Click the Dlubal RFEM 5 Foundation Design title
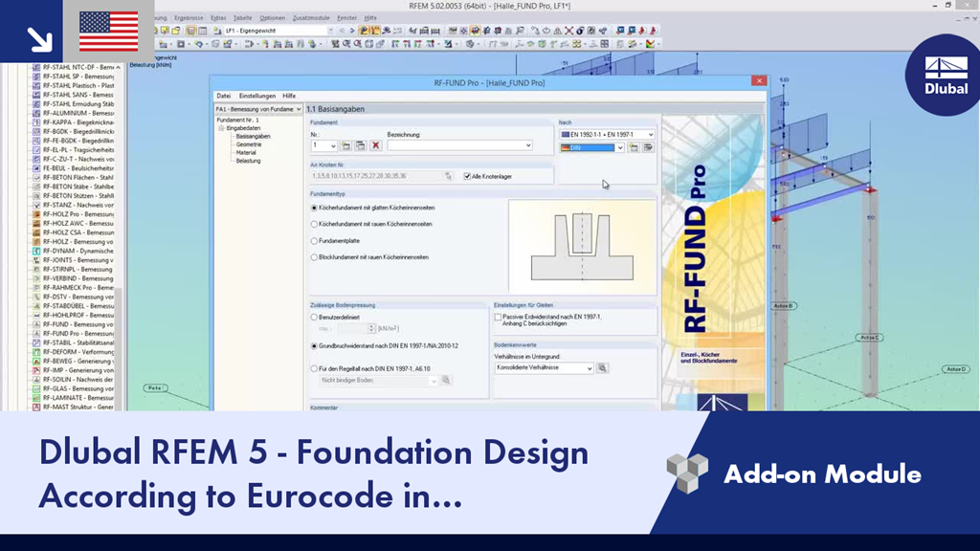Viewport: 980px width, 551px height. click(x=314, y=474)
